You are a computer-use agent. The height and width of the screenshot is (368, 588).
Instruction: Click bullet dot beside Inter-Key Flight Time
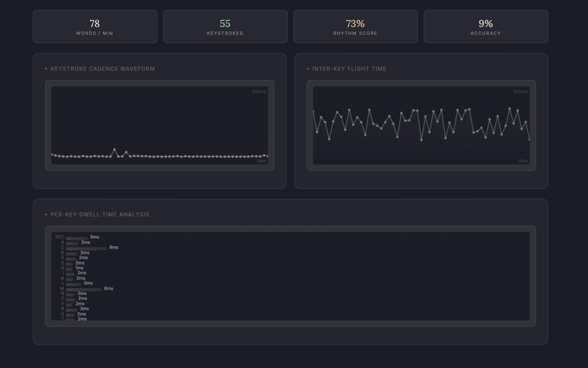[308, 69]
